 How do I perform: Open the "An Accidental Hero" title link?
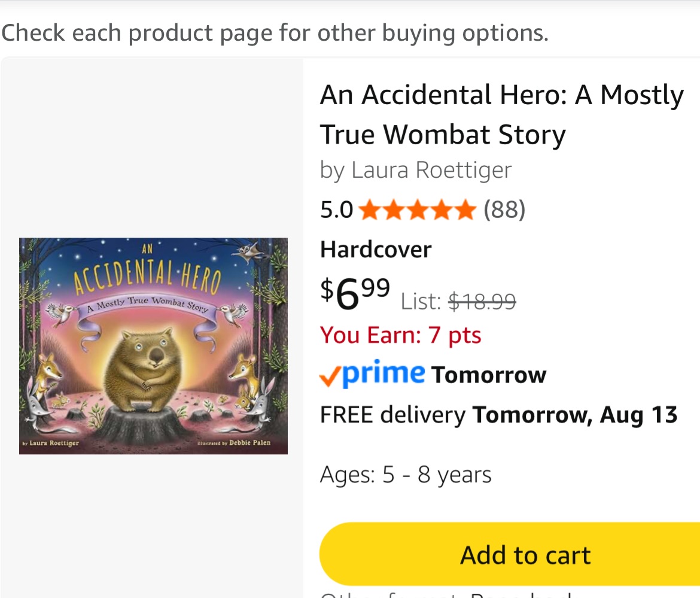(501, 114)
